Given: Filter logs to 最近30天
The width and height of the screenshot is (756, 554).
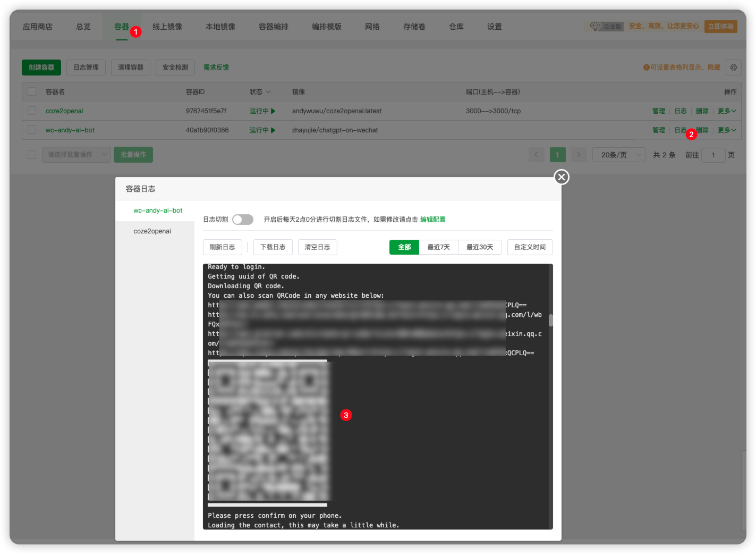Looking at the screenshot, I should 480,247.
